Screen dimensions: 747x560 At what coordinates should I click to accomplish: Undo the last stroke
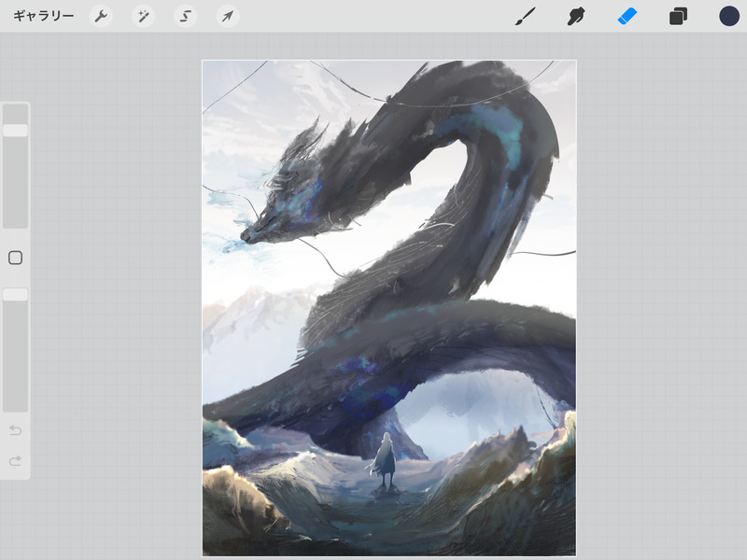(15, 430)
